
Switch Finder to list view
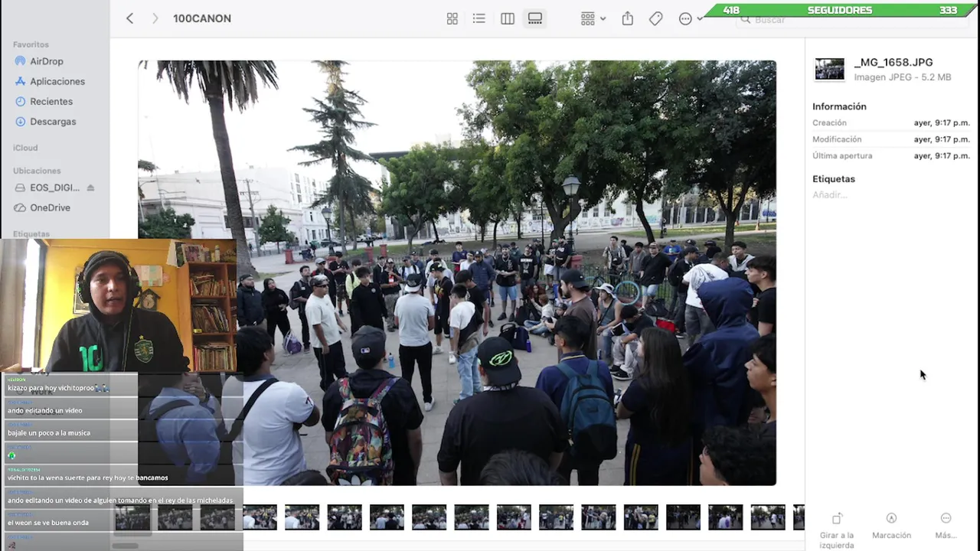tap(479, 18)
